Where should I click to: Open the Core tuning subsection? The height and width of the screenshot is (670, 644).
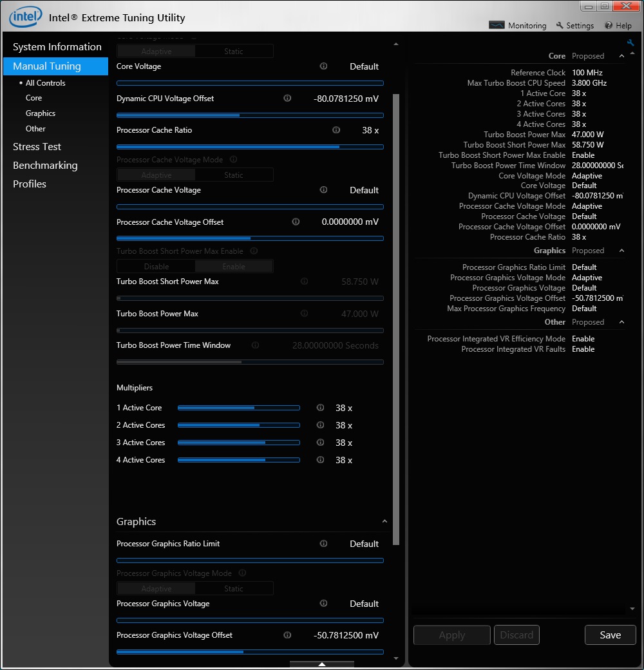(33, 98)
